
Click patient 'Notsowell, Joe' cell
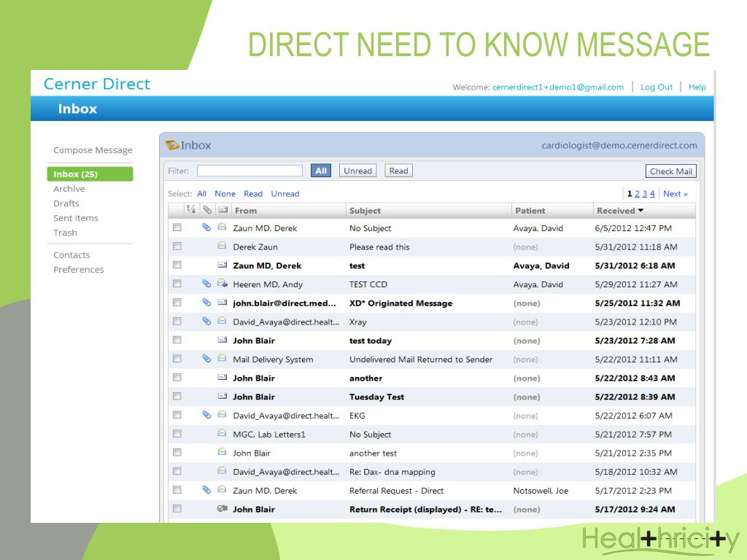click(x=541, y=491)
